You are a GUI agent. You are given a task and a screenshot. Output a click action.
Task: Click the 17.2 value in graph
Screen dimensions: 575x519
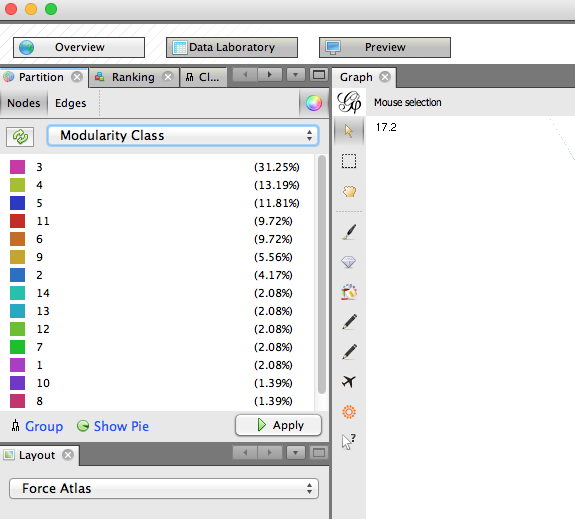click(x=386, y=127)
